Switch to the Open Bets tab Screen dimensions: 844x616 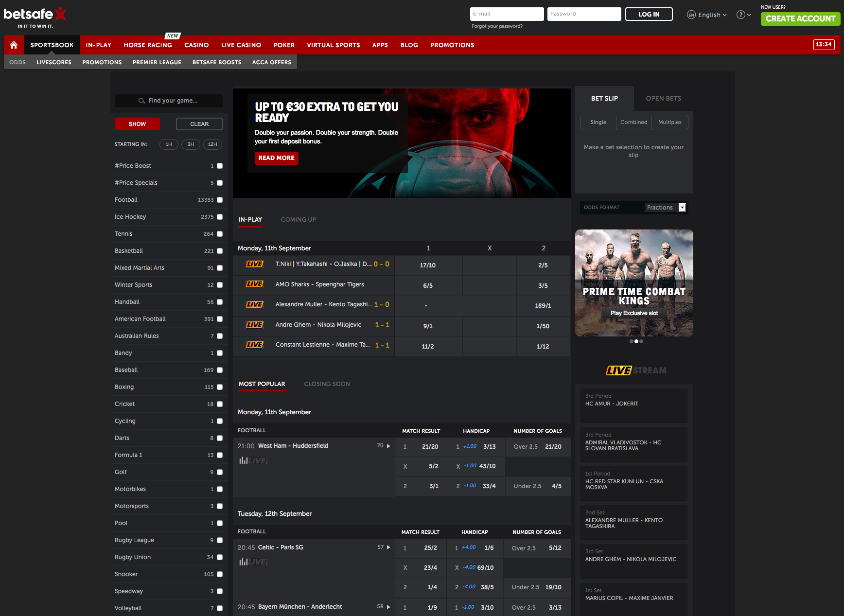click(x=663, y=98)
